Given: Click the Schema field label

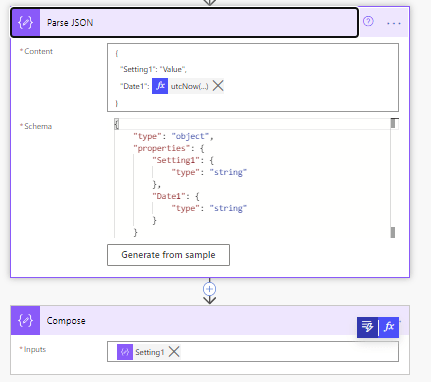Looking at the screenshot, I should pyautogui.click(x=38, y=126).
